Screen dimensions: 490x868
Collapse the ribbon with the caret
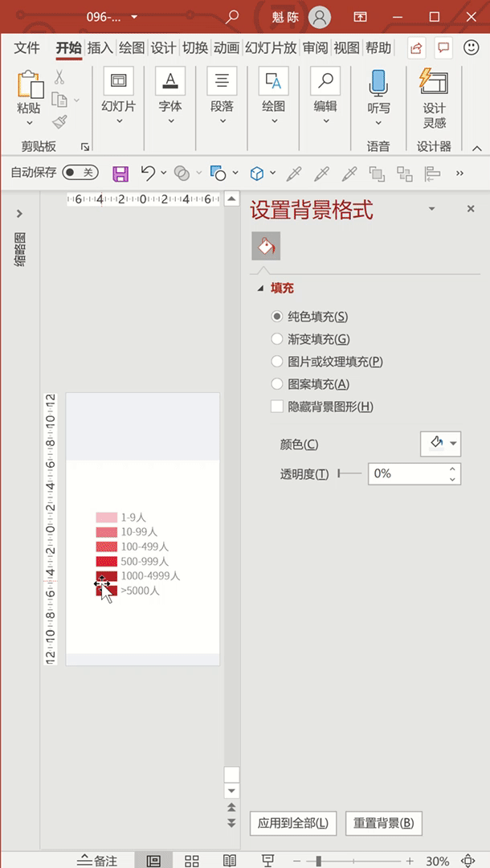[476, 148]
